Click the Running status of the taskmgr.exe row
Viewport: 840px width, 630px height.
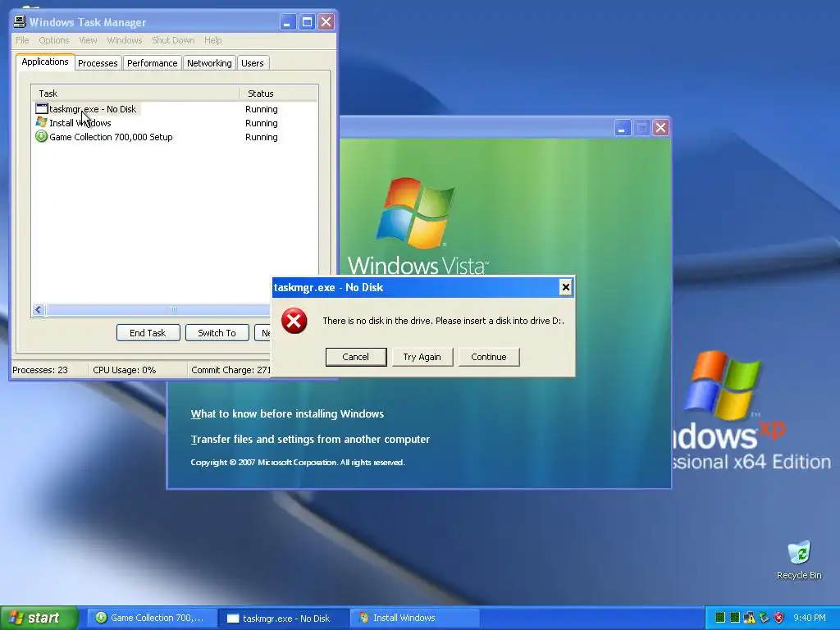coord(262,109)
